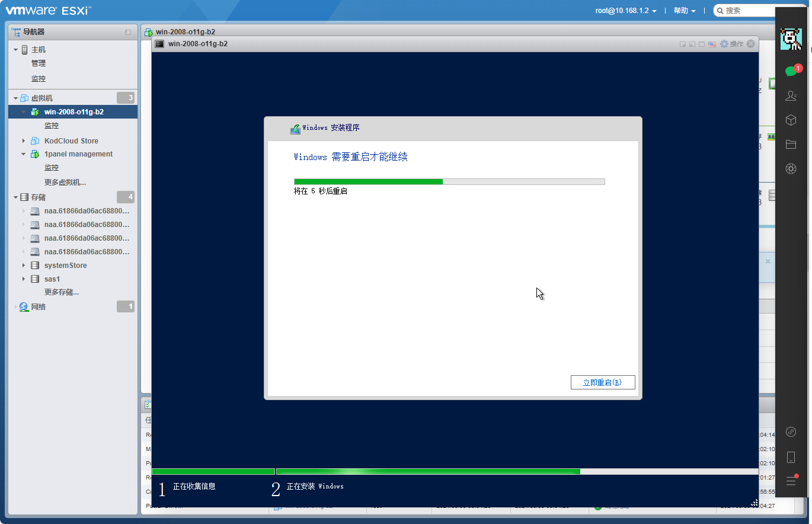Collapse the Storage (存储) tree node
The height and width of the screenshot is (524, 812).
(x=16, y=197)
